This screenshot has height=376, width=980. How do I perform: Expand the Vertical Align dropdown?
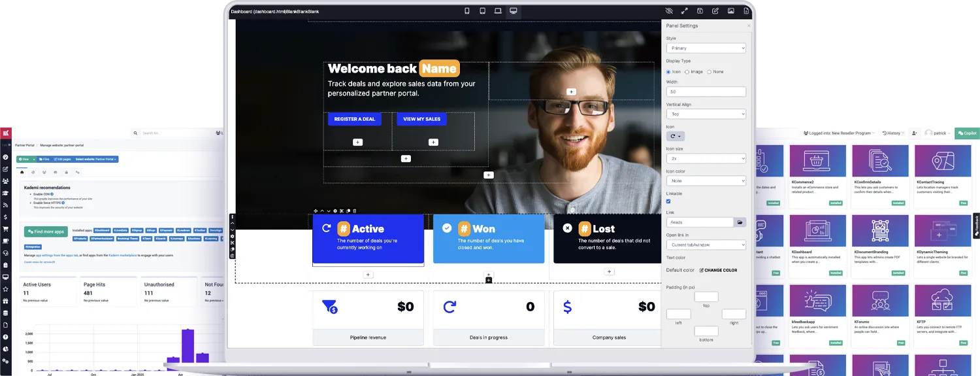point(706,114)
